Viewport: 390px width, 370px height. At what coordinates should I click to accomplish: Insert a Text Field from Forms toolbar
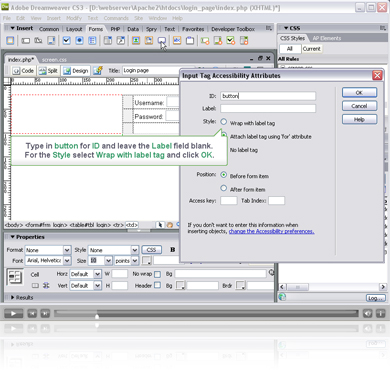click(x=26, y=41)
